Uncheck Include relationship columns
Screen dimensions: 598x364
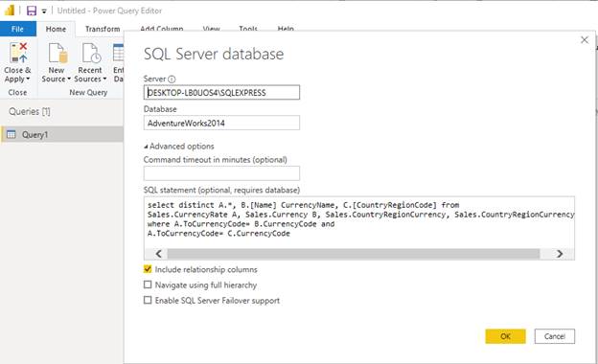(148, 269)
